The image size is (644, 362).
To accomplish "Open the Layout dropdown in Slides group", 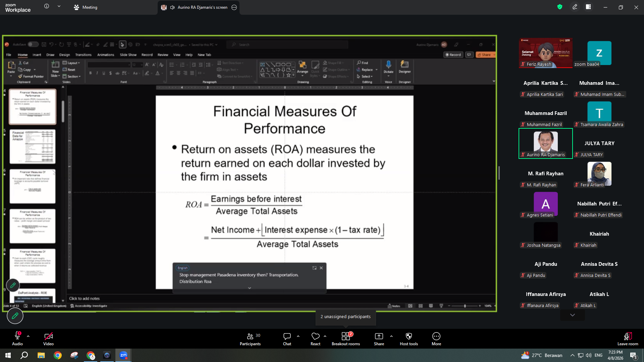I will click(x=71, y=63).
